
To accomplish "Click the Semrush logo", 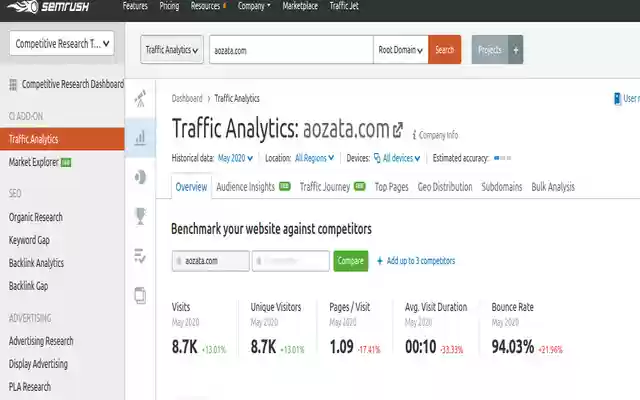I will click(x=48, y=7).
